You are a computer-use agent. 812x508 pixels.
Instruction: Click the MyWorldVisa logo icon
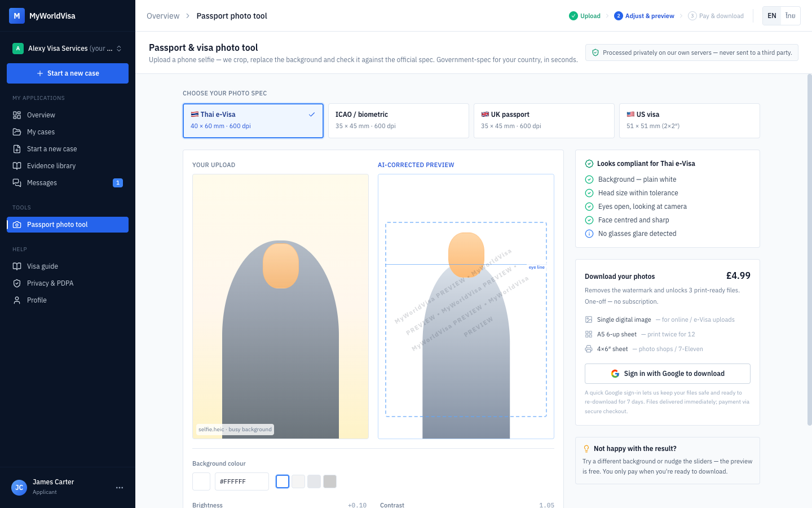point(17,16)
